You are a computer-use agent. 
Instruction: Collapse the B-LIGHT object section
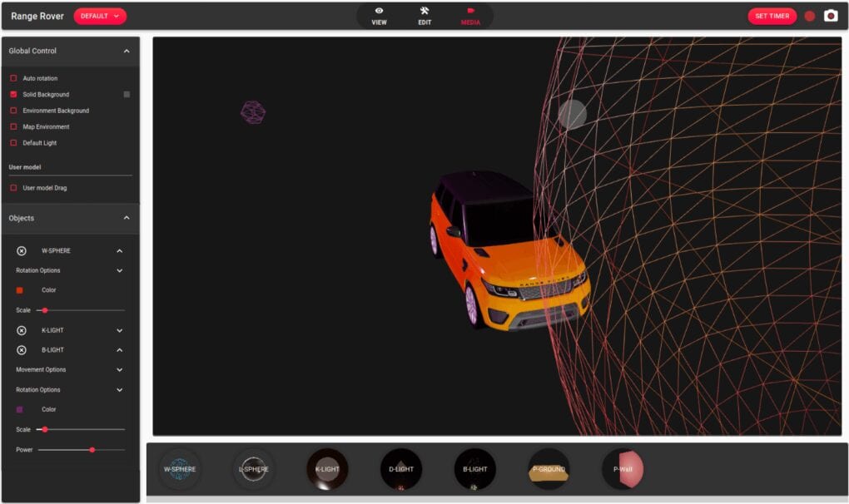coord(120,350)
